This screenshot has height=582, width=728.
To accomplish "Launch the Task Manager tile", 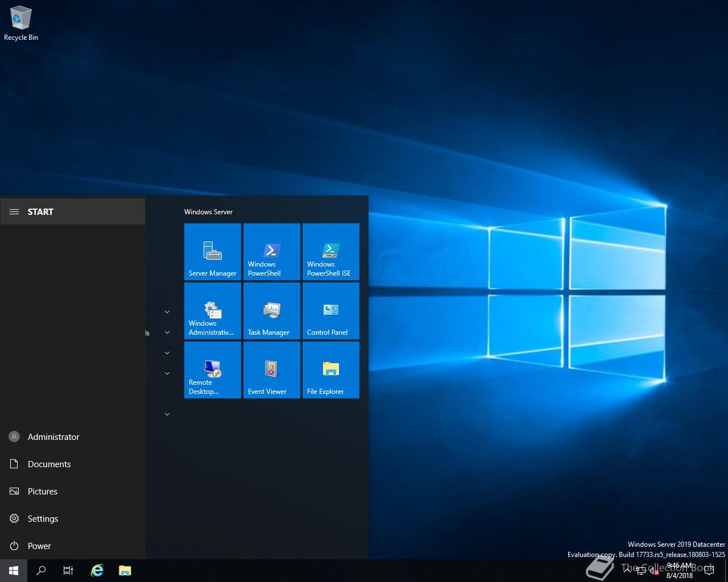I will click(272, 311).
